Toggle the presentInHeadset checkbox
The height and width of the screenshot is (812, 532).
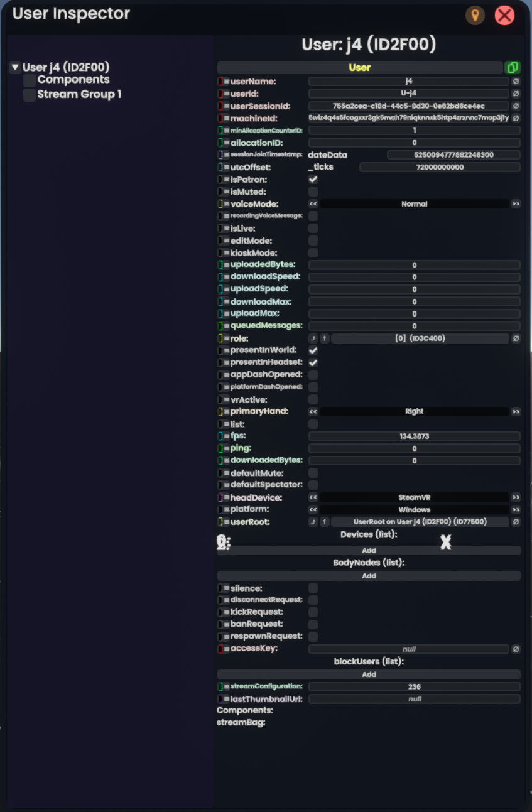[x=313, y=362]
